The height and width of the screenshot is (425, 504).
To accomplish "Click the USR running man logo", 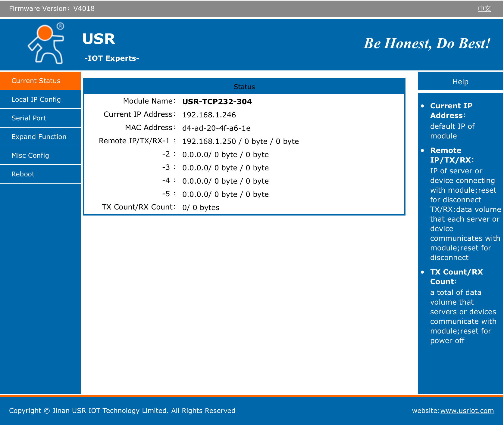I will coord(46,43).
